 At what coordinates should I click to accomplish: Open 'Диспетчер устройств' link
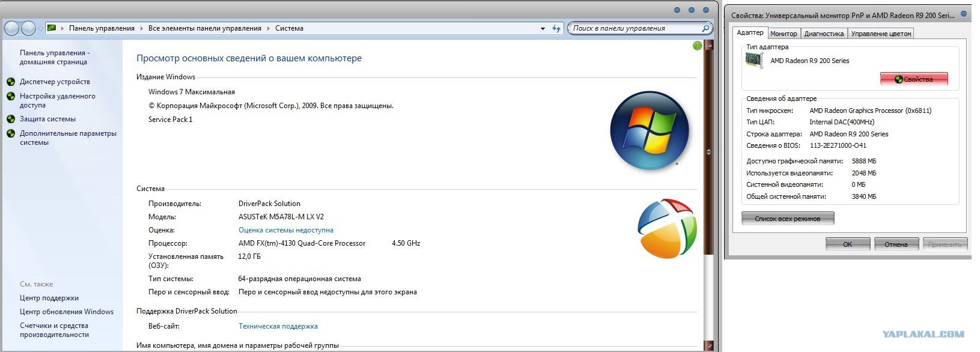[x=55, y=82]
